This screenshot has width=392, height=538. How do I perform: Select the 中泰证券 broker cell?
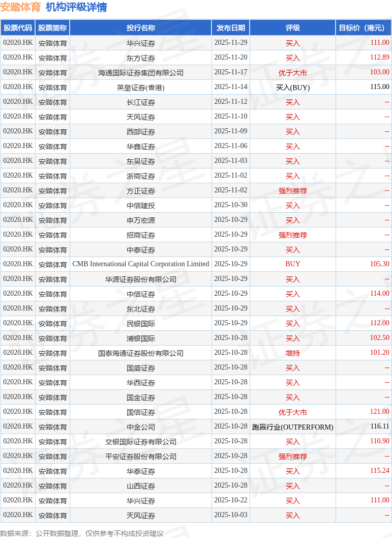141,250
